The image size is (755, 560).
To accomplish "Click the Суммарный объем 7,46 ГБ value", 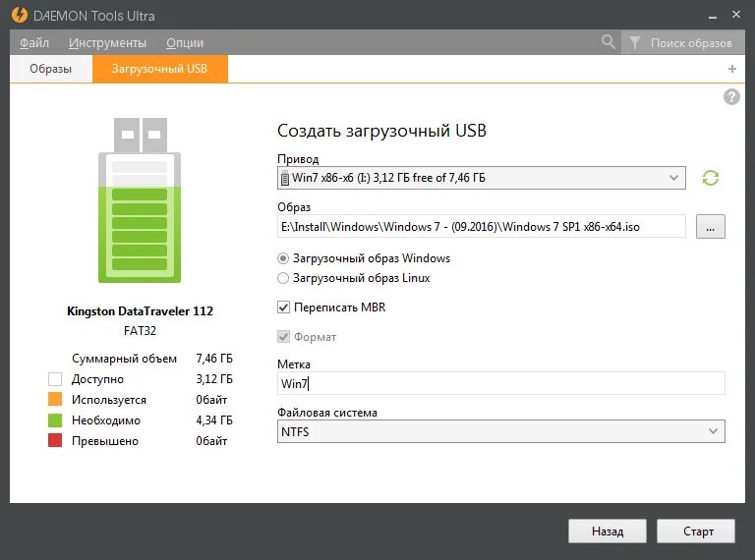I will coord(213,359).
